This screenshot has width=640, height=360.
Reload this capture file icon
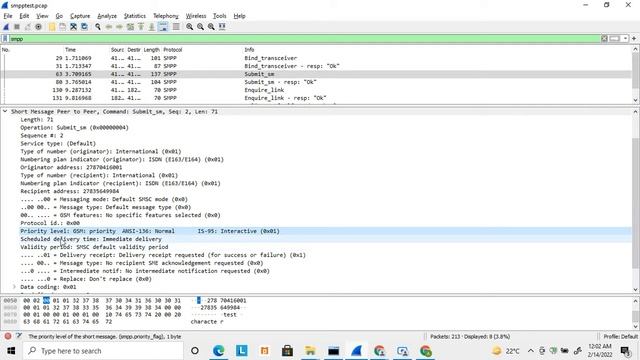tap(84, 27)
